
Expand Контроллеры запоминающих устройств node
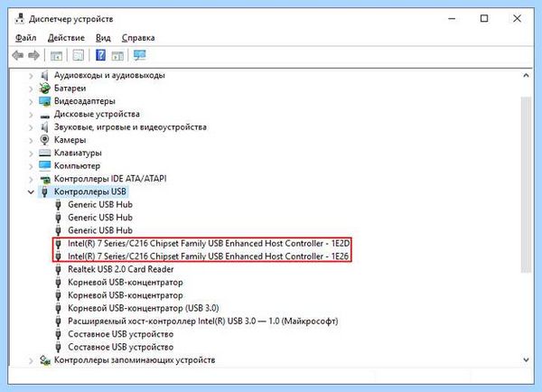click(x=31, y=360)
